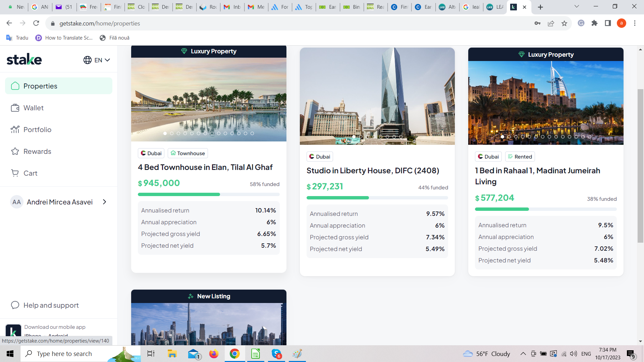Open a new browser tab
The width and height of the screenshot is (644, 362).
[540, 7]
